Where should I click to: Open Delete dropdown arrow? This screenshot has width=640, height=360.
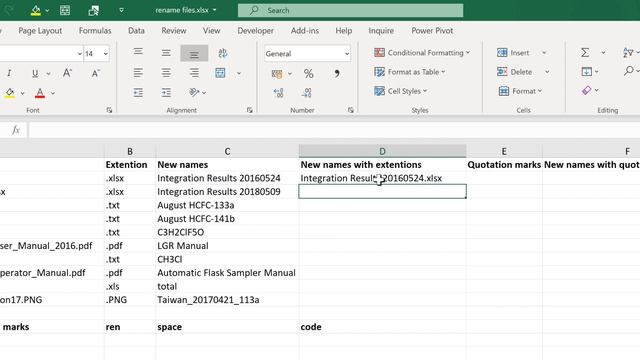pos(547,72)
